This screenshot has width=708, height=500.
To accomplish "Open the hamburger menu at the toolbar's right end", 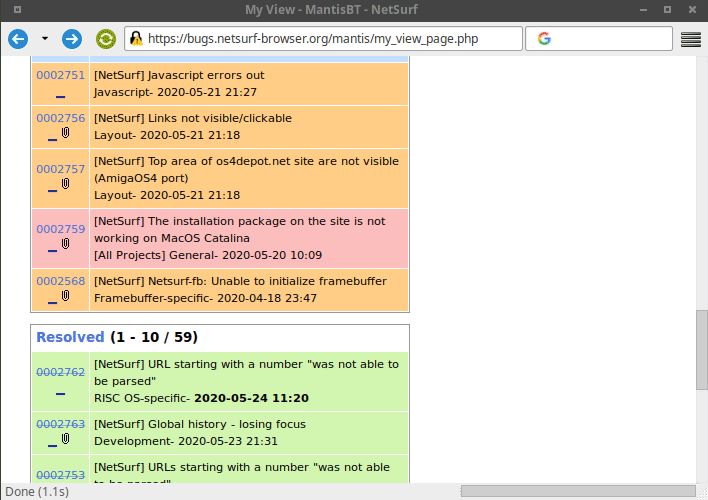I will click(690, 39).
